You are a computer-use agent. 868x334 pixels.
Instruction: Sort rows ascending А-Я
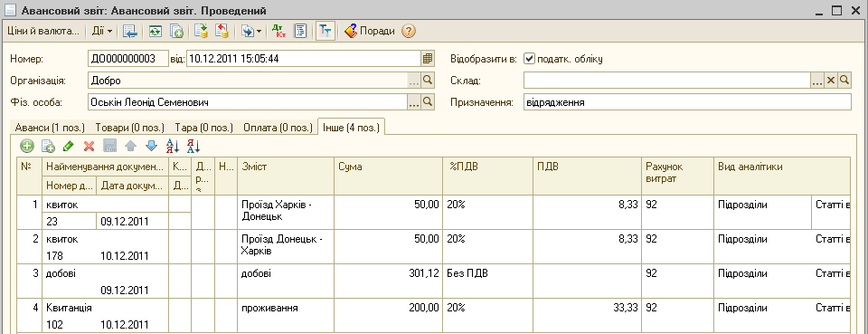[173, 147]
